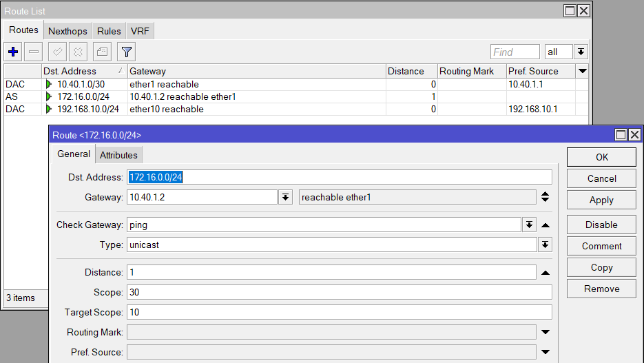Sort by the Pref. Source column header
This screenshot has height=363, width=644.
point(541,71)
